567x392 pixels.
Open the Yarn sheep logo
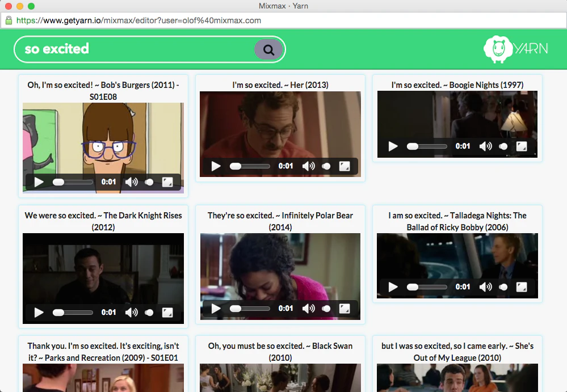click(516, 49)
